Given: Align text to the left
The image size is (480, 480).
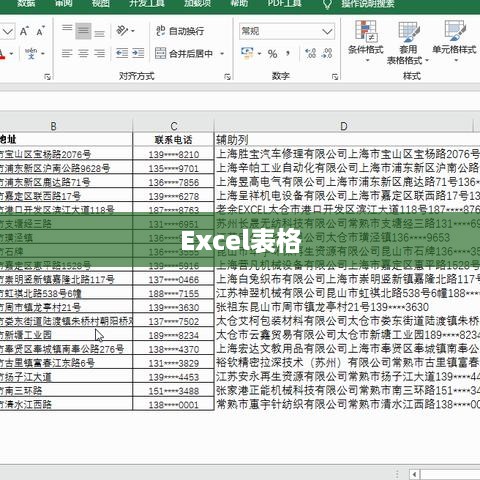Looking at the screenshot, I should pos(67,53).
